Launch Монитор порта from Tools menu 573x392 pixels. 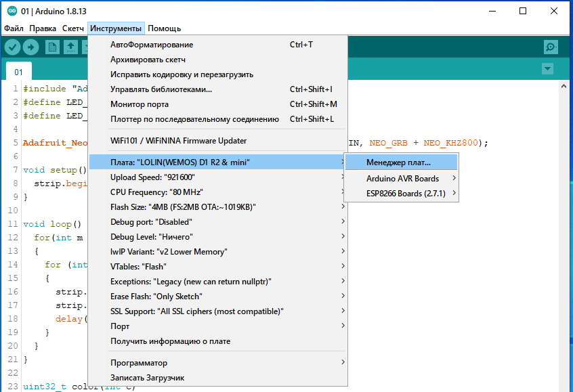tap(140, 104)
